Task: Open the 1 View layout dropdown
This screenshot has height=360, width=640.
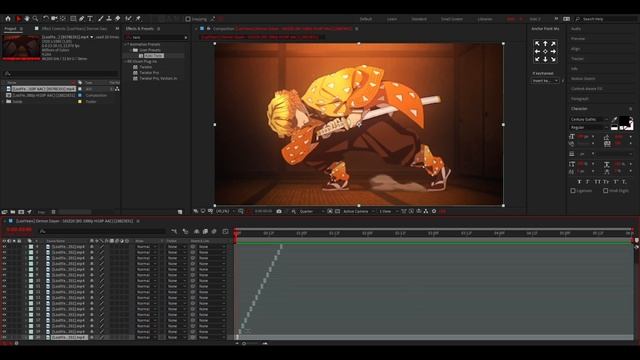Action: pos(388,211)
